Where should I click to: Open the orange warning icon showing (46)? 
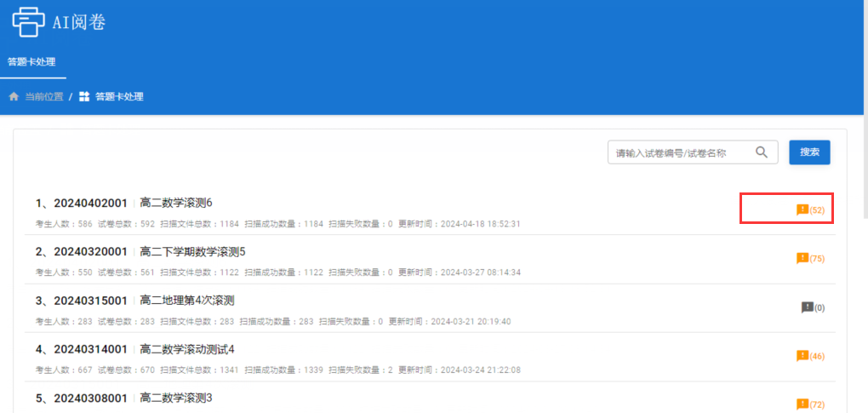tap(802, 356)
